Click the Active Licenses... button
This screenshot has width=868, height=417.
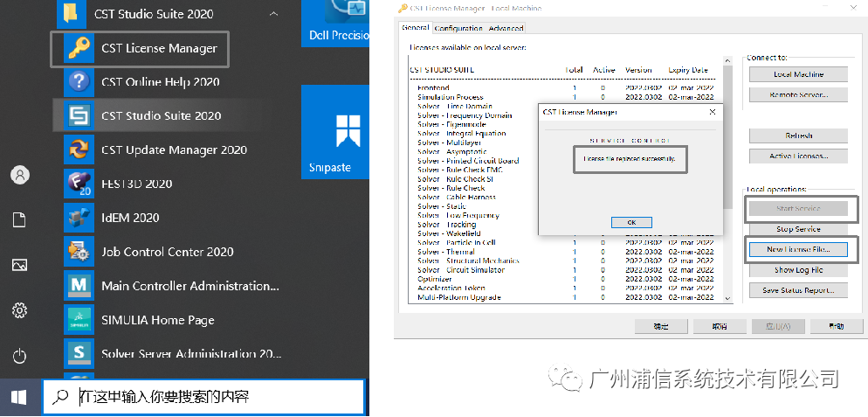[798, 156]
